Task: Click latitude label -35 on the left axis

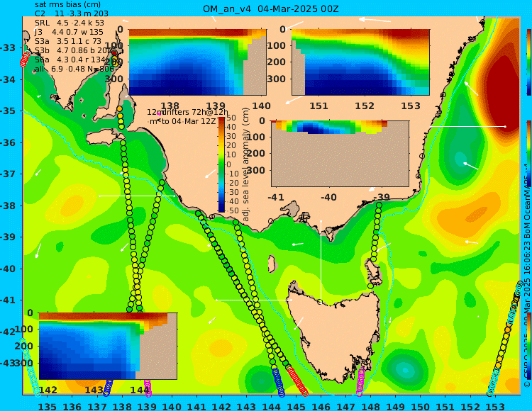Action: (7, 111)
